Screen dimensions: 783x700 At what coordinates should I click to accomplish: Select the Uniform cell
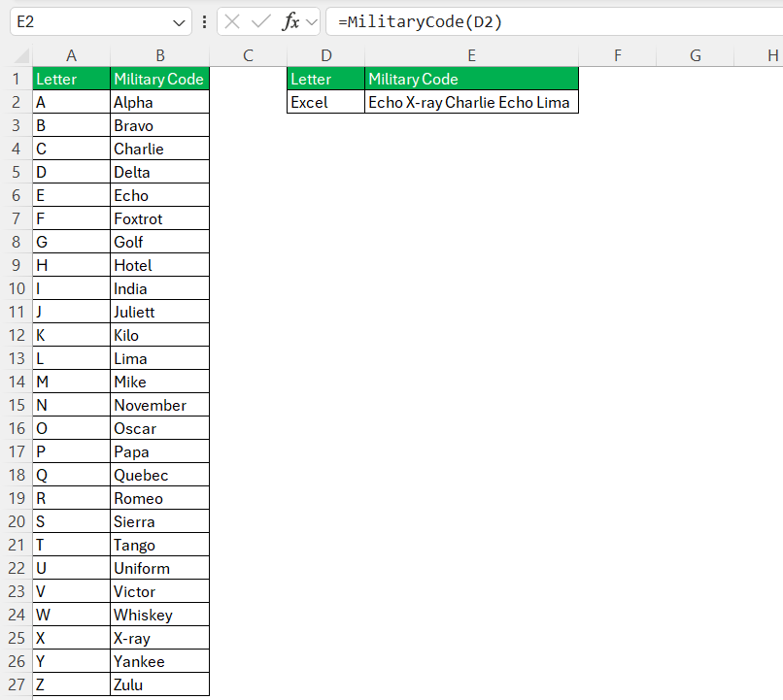(159, 568)
